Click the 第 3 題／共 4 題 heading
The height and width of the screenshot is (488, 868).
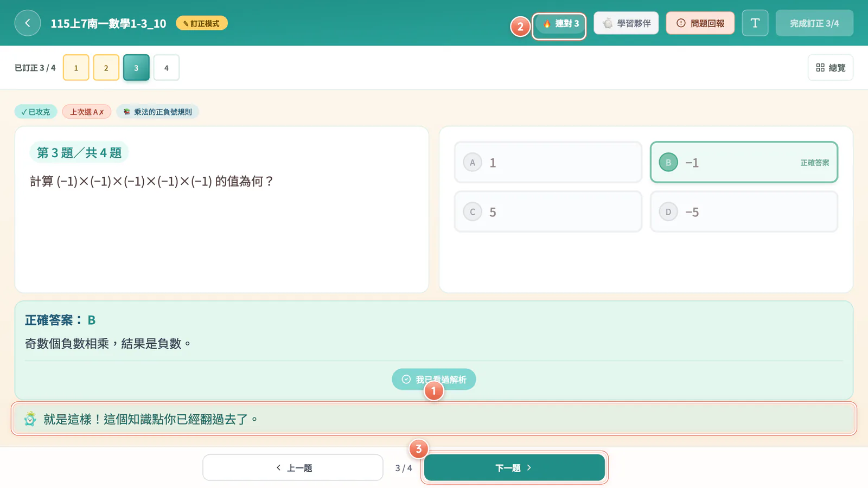[x=79, y=153]
